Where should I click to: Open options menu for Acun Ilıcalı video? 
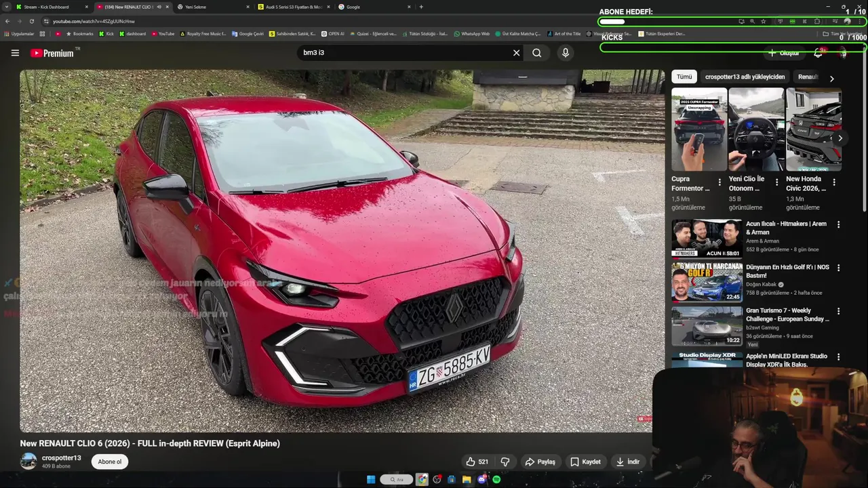click(838, 224)
